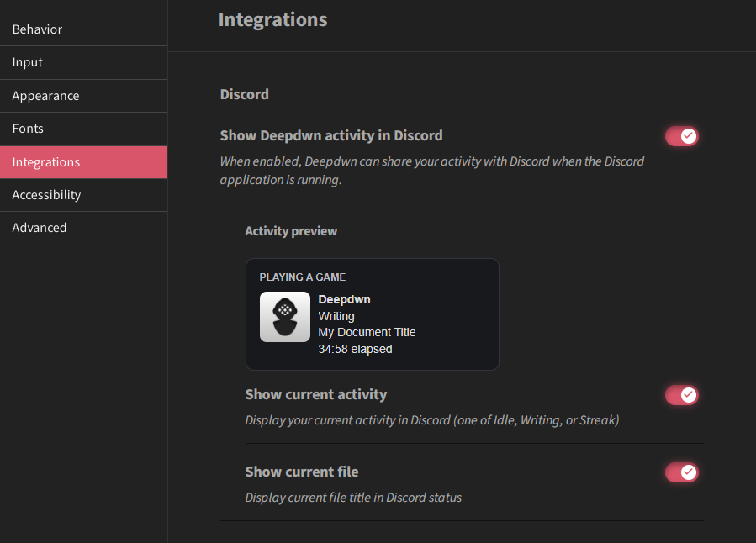The height and width of the screenshot is (543, 756).
Task: Open the Input settings section
Action: (x=83, y=63)
